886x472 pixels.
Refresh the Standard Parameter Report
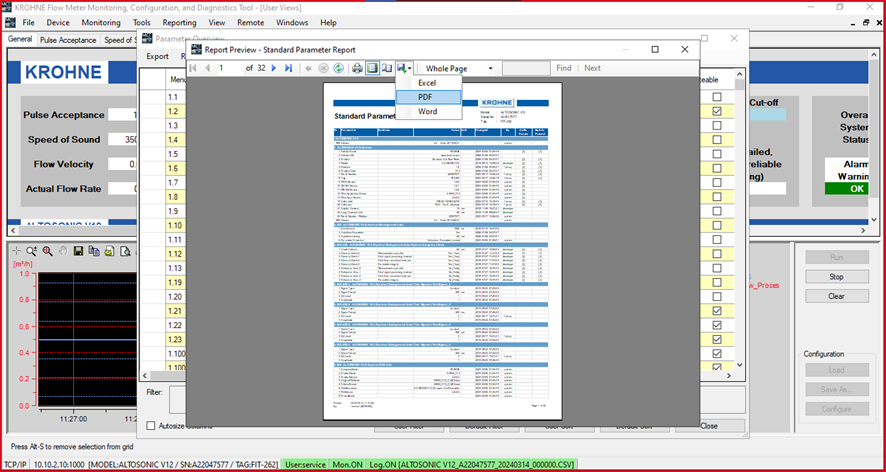(338, 68)
